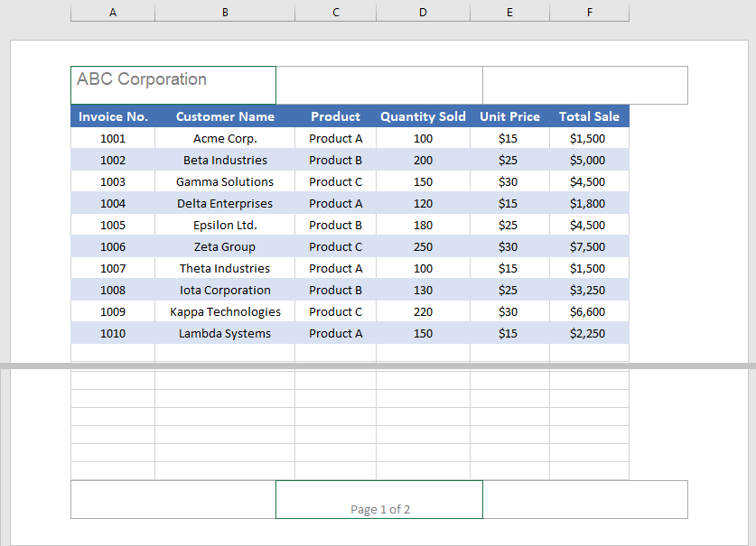Select column A header

pyautogui.click(x=113, y=13)
